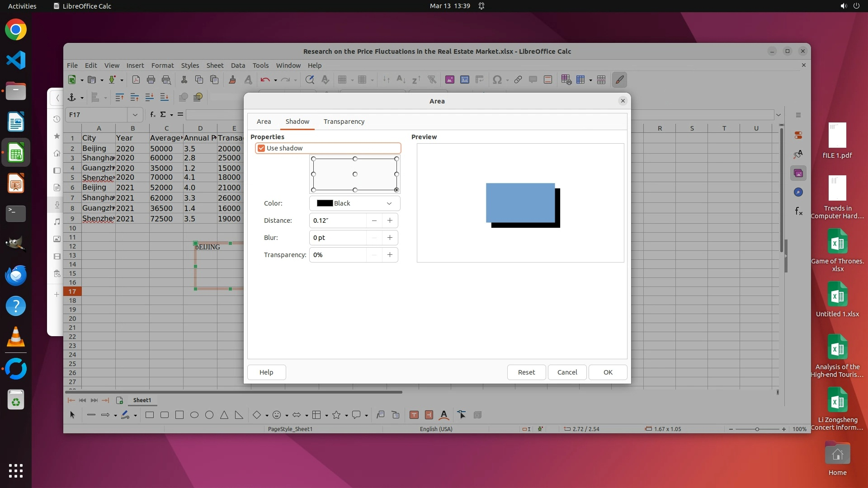Click the Print icon in toolbar
Screen dimensions: 868x488
pyautogui.click(x=151, y=80)
